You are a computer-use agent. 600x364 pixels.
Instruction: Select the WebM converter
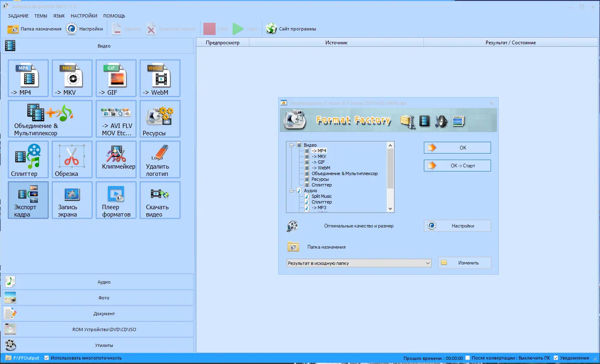tap(159, 78)
